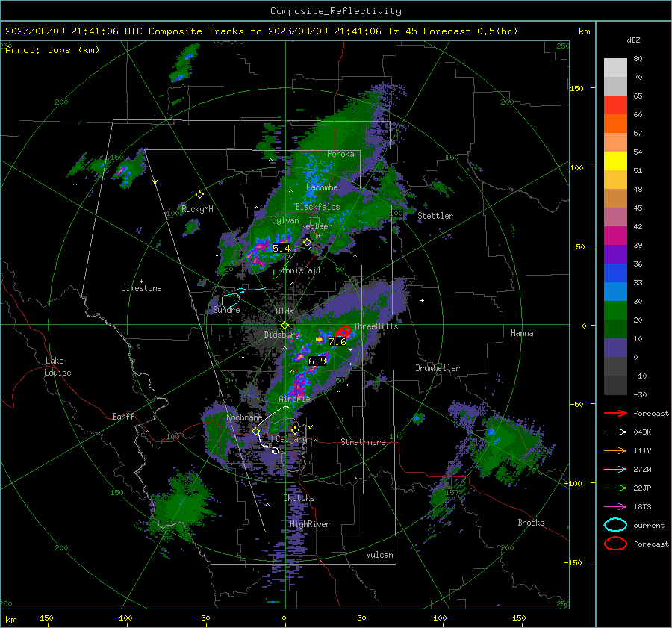Click the dBZ scale heading
The height and width of the screenshot is (628, 672).
click(x=633, y=40)
